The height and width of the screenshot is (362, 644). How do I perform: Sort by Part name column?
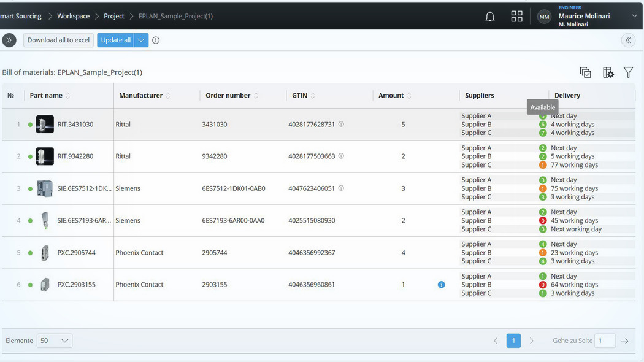pos(67,95)
